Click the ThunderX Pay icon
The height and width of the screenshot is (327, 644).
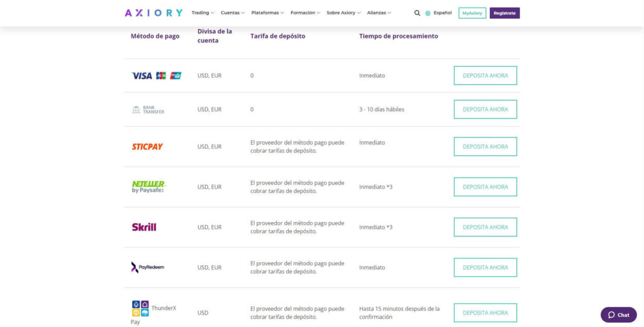(x=140, y=308)
